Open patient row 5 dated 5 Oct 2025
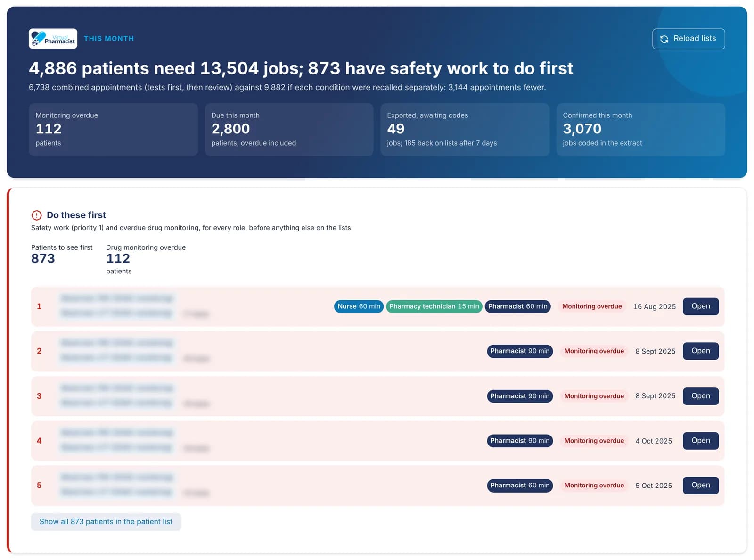Screen dimensions: 754x560 point(700,486)
